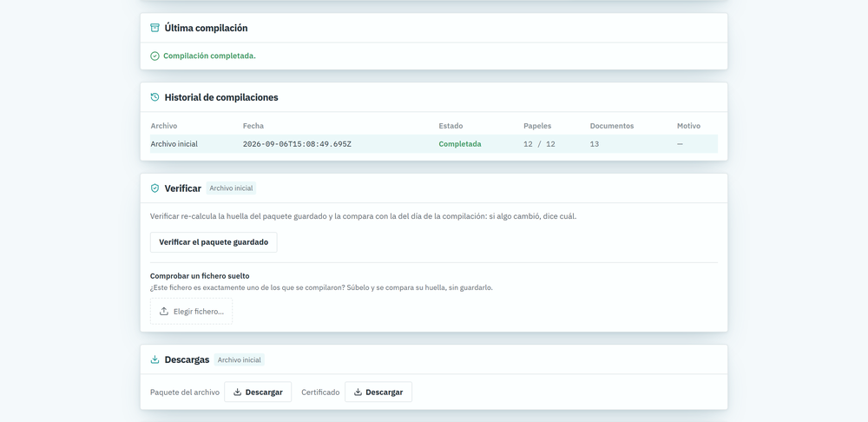
Task: Click Verificar el paquete guardado button
Action: pyautogui.click(x=214, y=242)
